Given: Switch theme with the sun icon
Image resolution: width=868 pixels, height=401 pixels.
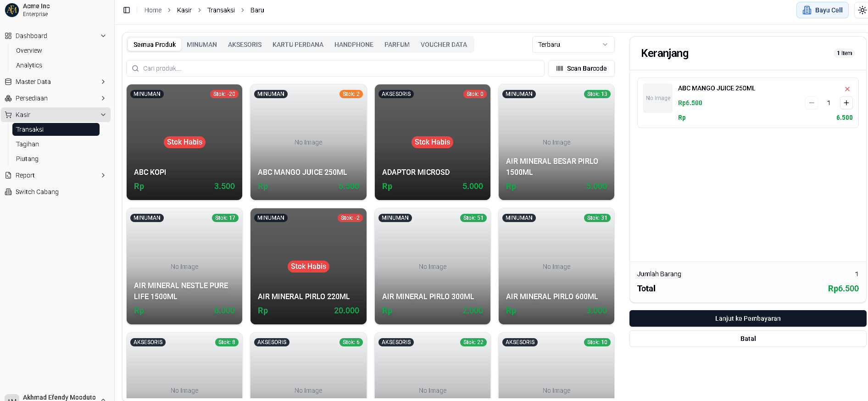Looking at the screenshot, I should pyautogui.click(x=862, y=10).
